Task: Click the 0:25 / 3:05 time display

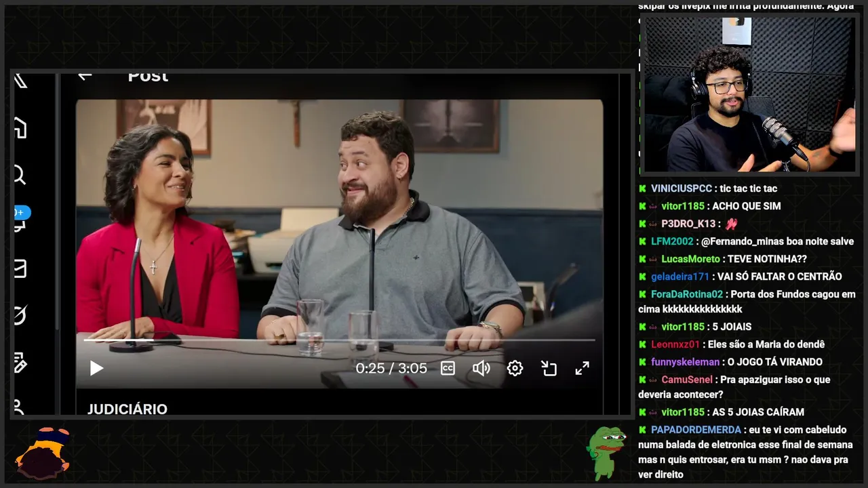Action: point(391,368)
